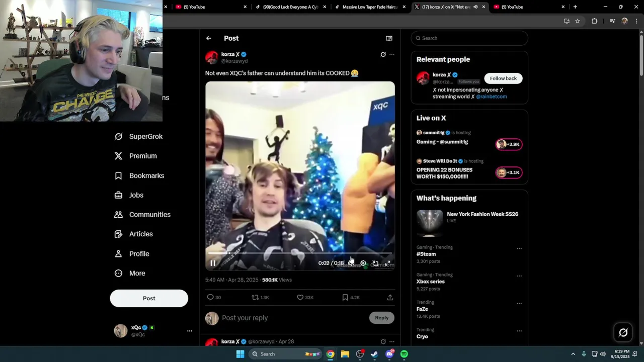Pause the video in the post
Image resolution: width=644 pixels, height=362 pixels.
(x=213, y=263)
